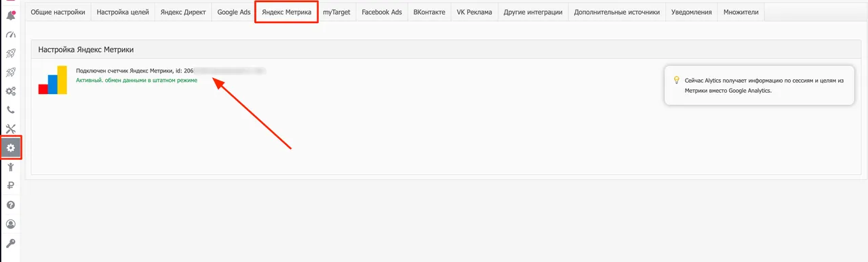The width and height of the screenshot is (868, 262).
Task: Select the Яндекс Метрика tab
Action: [x=286, y=12]
